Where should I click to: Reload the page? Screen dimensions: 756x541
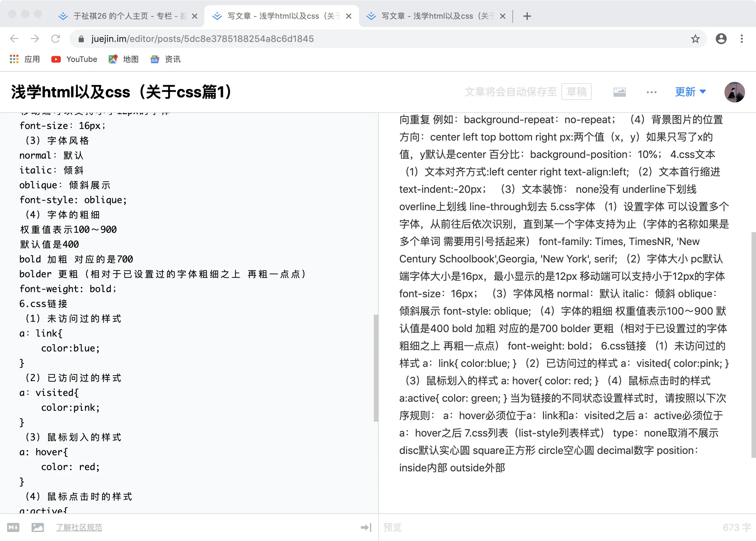[x=56, y=39]
